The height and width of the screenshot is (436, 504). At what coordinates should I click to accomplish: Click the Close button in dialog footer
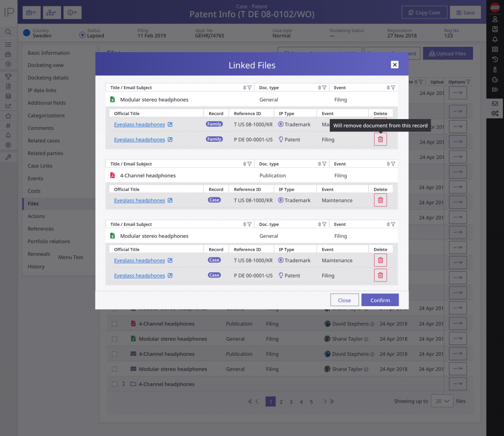click(x=344, y=300)
